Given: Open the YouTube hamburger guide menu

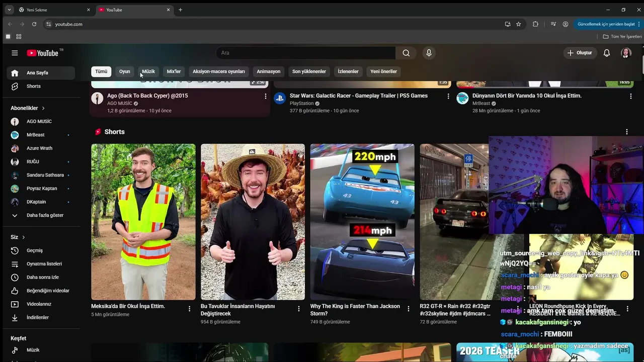Looking at the screenshot, I should click(15, 53).
